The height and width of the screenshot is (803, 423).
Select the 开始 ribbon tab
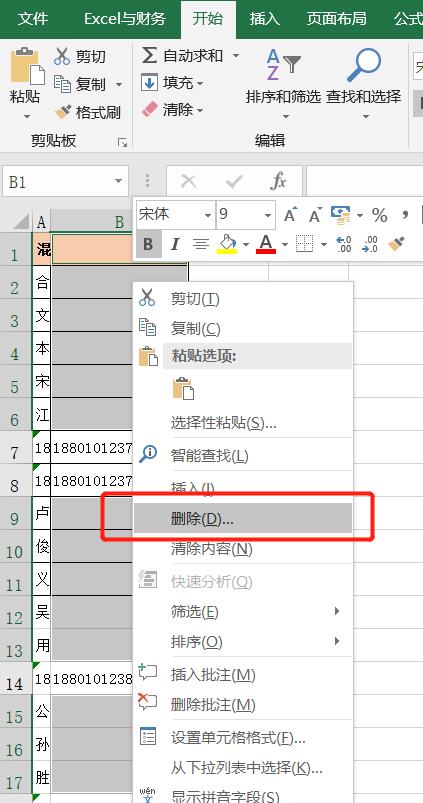pyautogui.click(x=208, y=19)
